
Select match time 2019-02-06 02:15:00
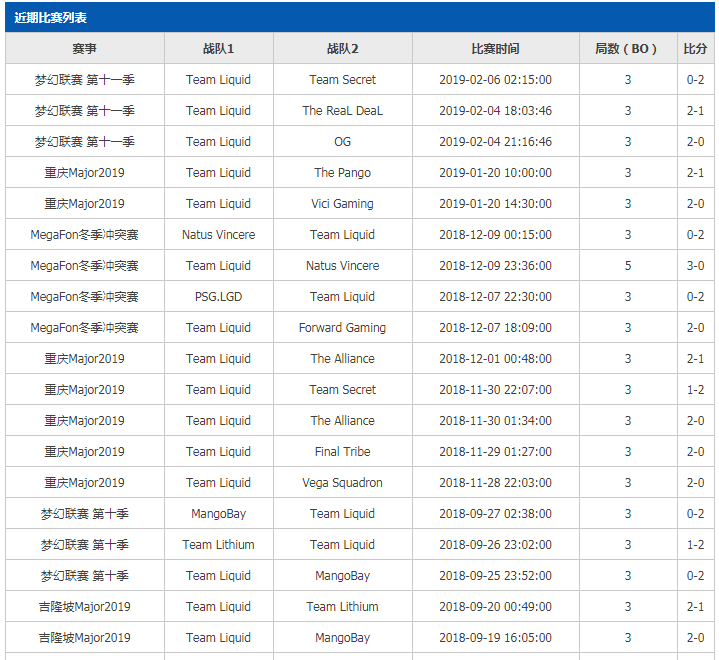tap(495, 80)
